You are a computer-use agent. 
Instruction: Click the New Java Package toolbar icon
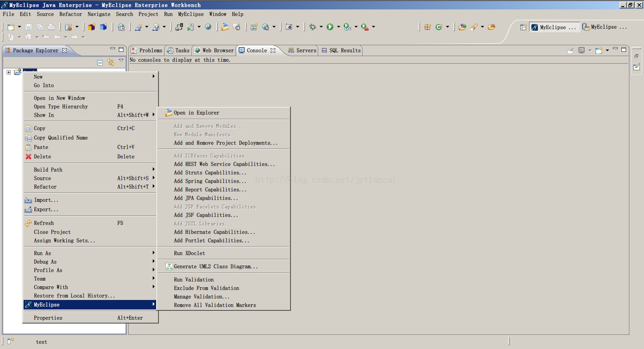tap(91, 27)
